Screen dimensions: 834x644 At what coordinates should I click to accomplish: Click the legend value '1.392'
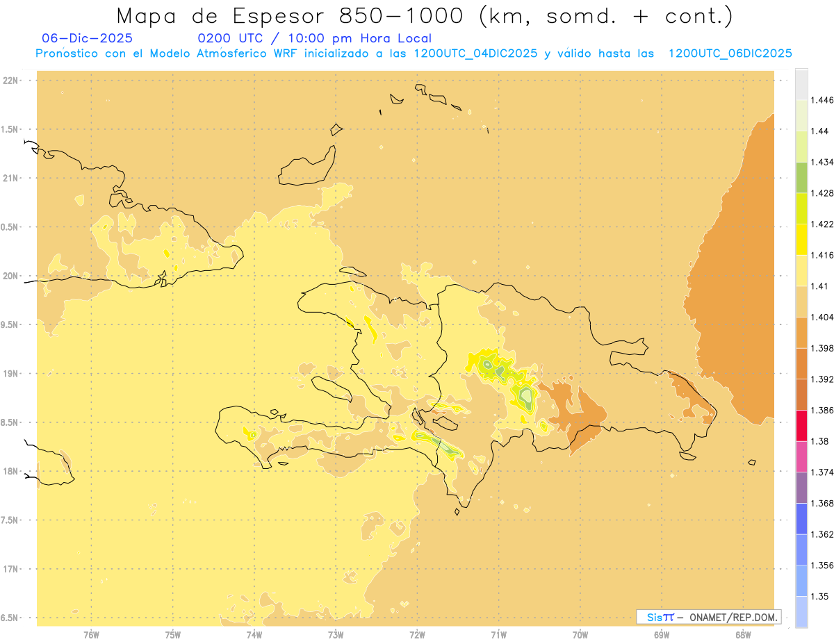tap(822, 379)
